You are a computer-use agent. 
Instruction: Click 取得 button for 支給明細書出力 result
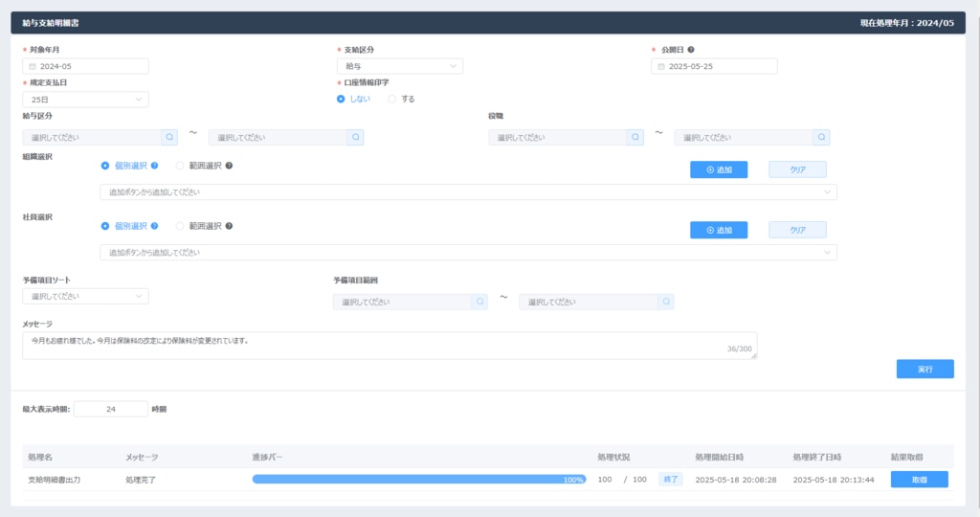click(x=919, y=479)
